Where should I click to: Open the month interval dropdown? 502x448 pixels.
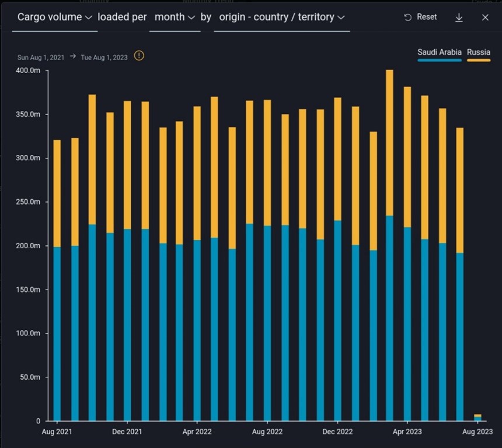click(175, 17)
